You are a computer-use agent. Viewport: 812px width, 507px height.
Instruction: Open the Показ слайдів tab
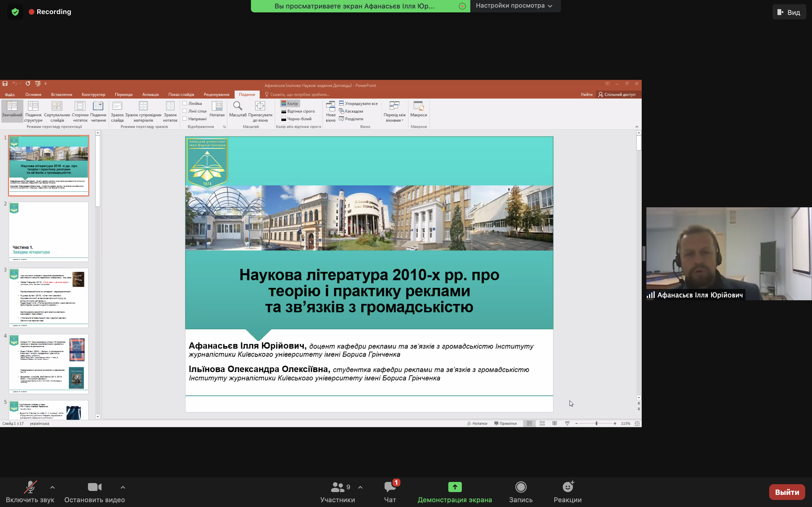[181, 95]
